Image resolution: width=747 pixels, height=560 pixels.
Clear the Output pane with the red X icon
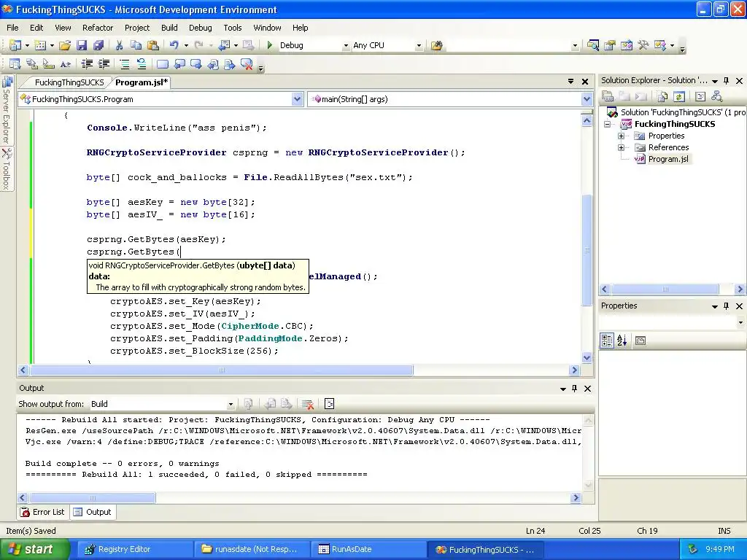(x=308, y=404)
